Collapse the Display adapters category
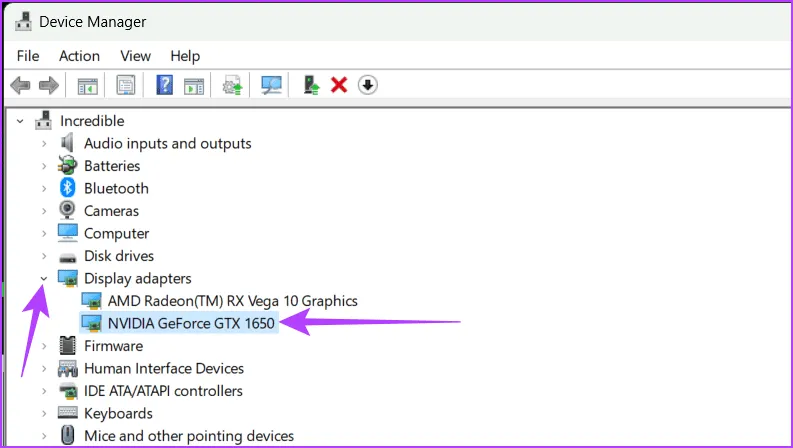 pos(44,278)
